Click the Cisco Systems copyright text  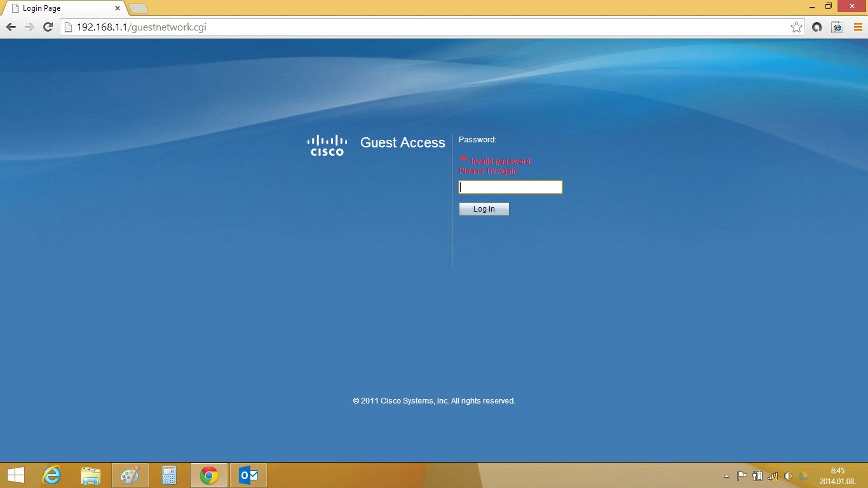[x=434, y=401]
